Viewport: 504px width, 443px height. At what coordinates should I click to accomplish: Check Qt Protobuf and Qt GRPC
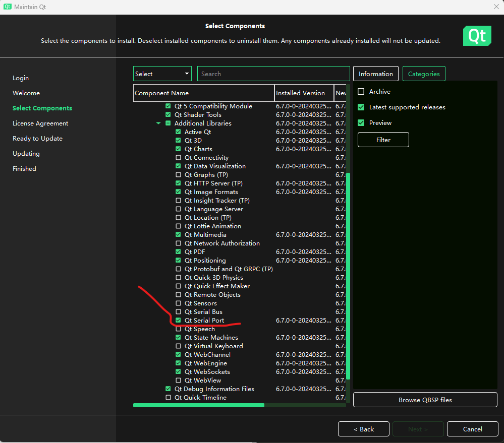178,269
